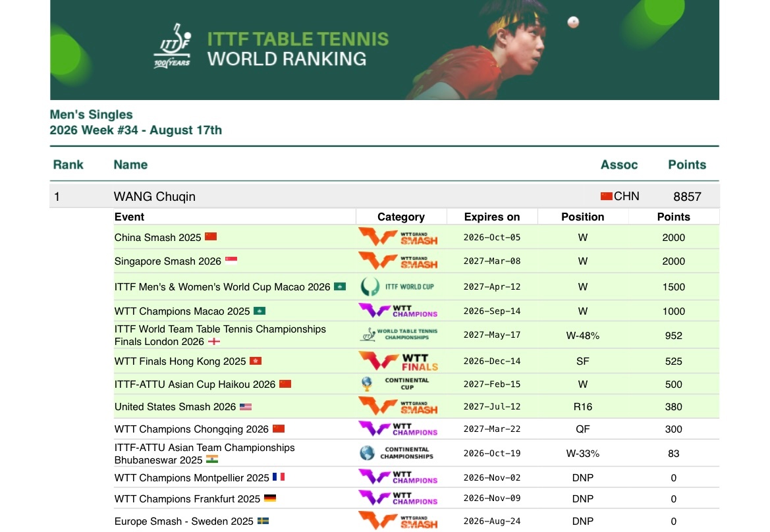Click the expiry date 2026-Oct-05
770x532 pixels.
(x=491, y=237)
